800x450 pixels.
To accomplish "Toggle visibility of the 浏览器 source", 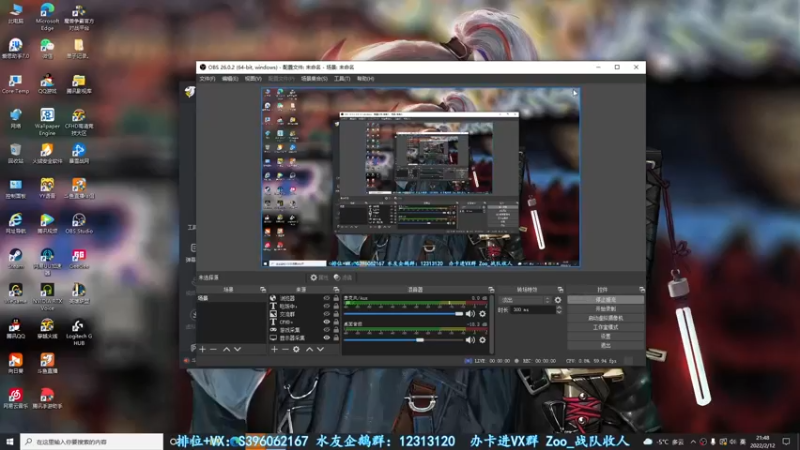I will [327, 298].
